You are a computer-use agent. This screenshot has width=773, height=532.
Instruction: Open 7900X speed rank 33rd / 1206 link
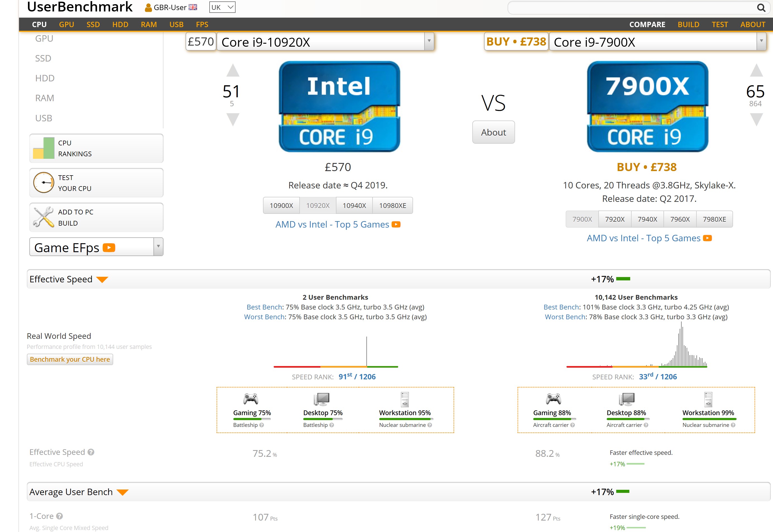pyautogui.click(x=658, y=377)
